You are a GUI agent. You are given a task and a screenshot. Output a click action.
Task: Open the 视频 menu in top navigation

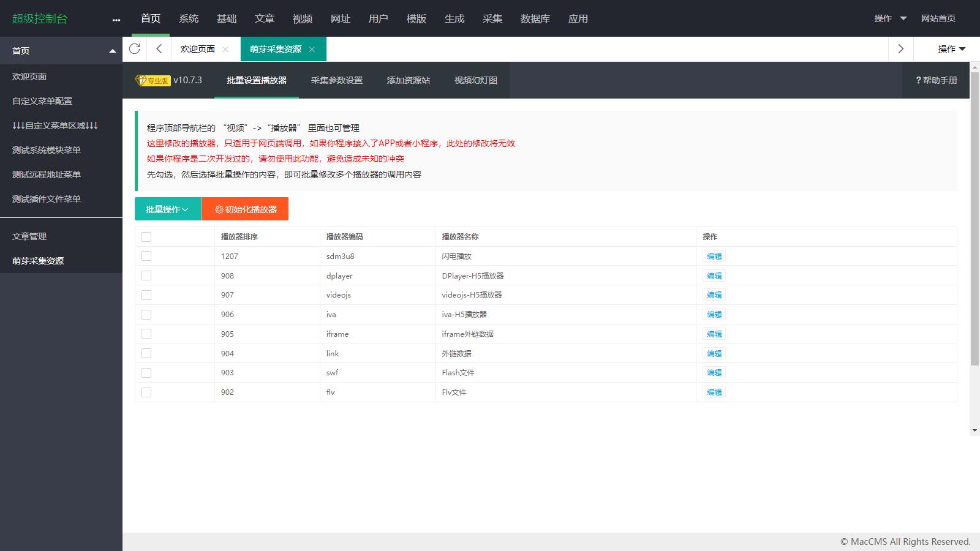[x=302, y=18]
